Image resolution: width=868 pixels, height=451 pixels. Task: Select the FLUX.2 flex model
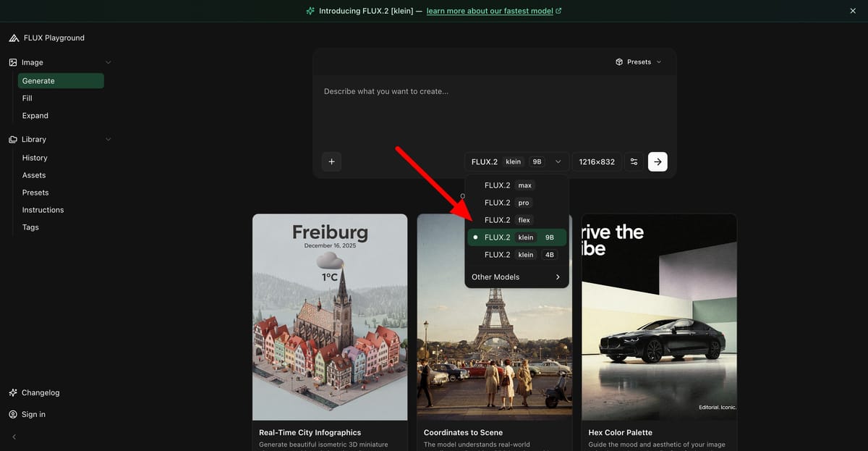click(x=498, y=219)
